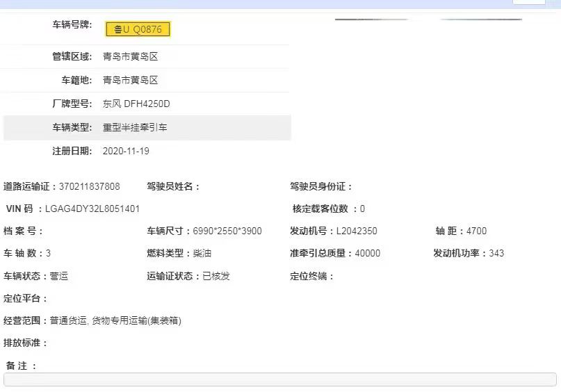Click the vehicle size 6990*2550*3900

(x=227, y=231)
